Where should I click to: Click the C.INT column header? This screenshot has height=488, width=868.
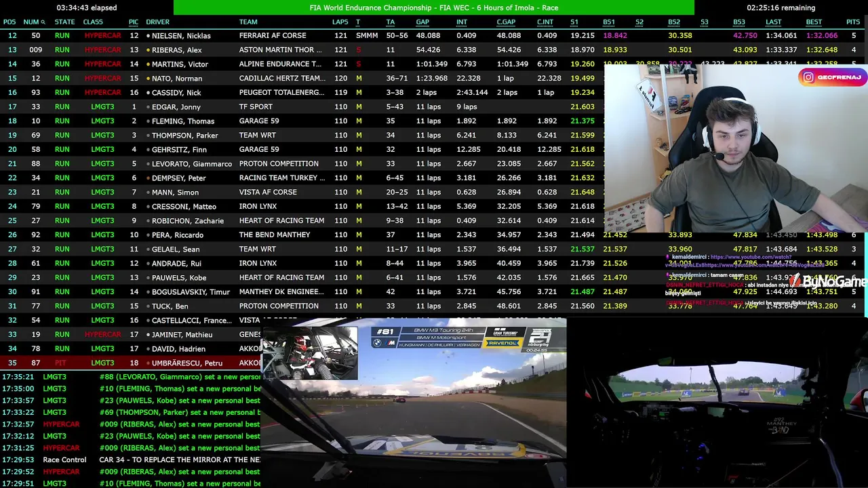coord(545,22)
